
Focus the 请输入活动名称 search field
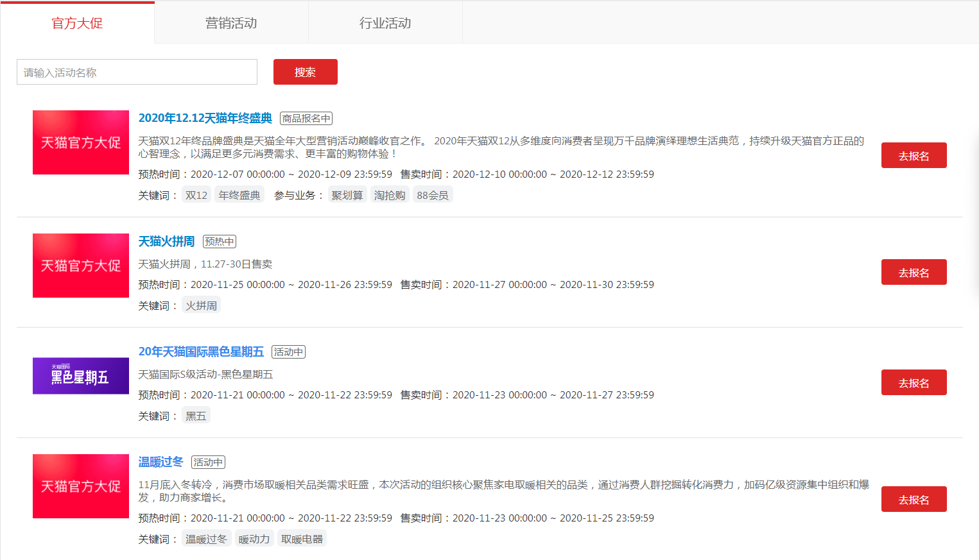pyautogui.click(x=137, y=72)
